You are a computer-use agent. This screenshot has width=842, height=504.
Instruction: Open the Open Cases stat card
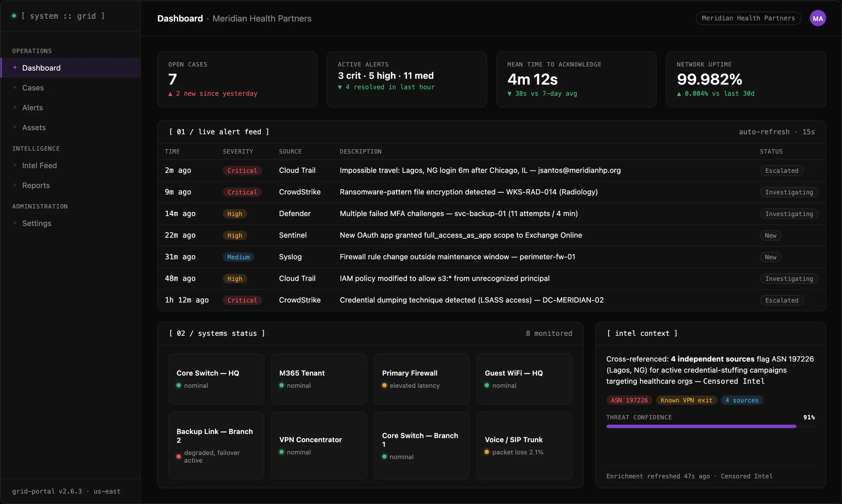[237, 80]
